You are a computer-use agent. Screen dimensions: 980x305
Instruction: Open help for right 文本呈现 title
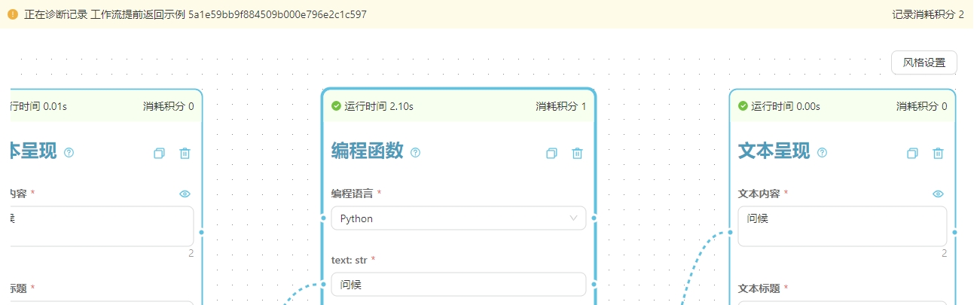click(x=823, y=153)
